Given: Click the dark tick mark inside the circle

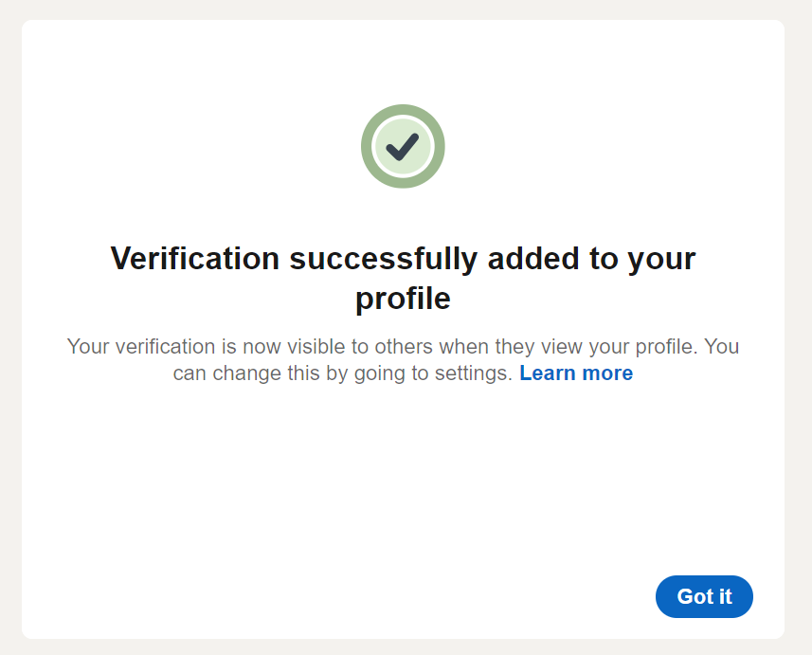Looking at the screenshot, I should coord(403,146).
